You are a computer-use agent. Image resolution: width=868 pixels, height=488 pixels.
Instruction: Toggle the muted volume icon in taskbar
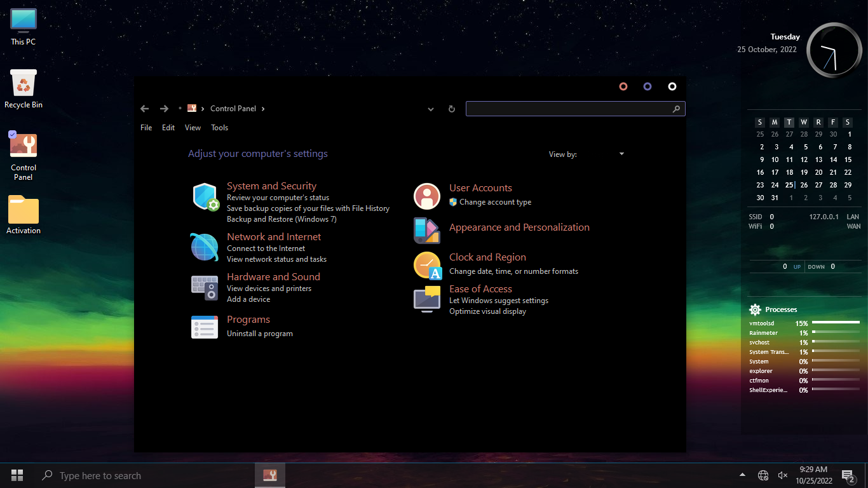pos(783,475)
